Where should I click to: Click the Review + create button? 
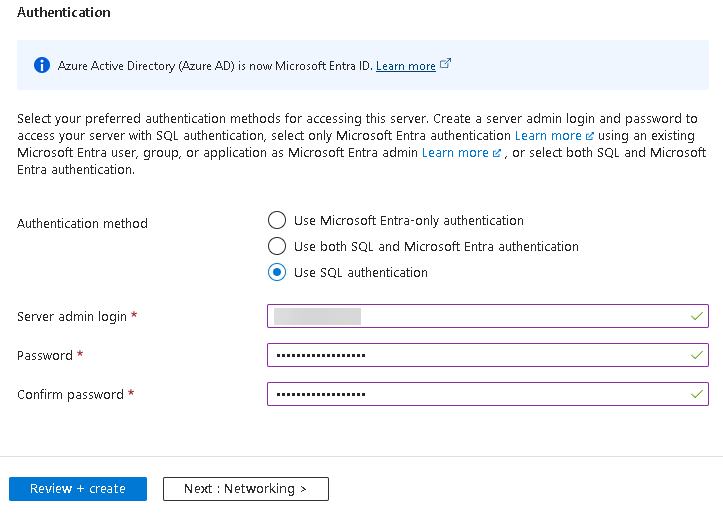(x=78, y=488)
